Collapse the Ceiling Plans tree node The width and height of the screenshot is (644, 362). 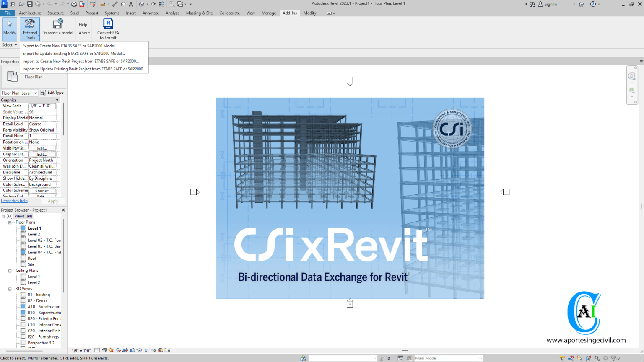10,271
